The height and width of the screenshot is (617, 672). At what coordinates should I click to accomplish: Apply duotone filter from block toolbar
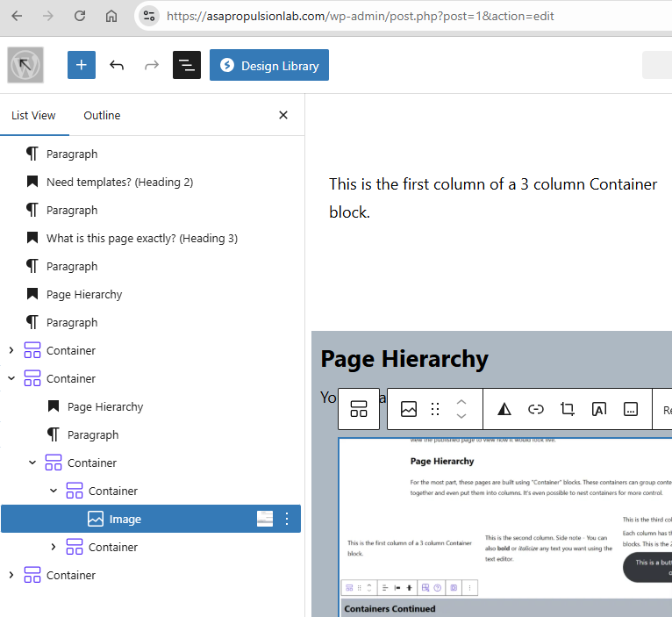tap(504, 409)
